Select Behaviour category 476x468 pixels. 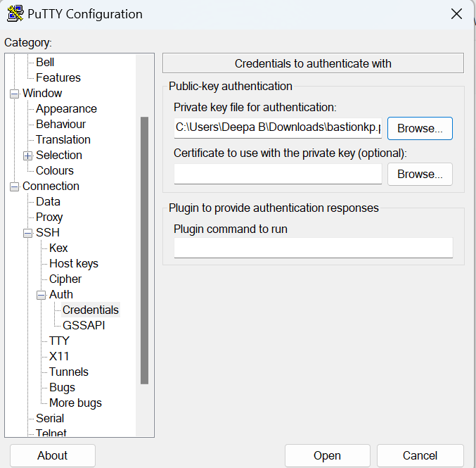pos(60,125)
